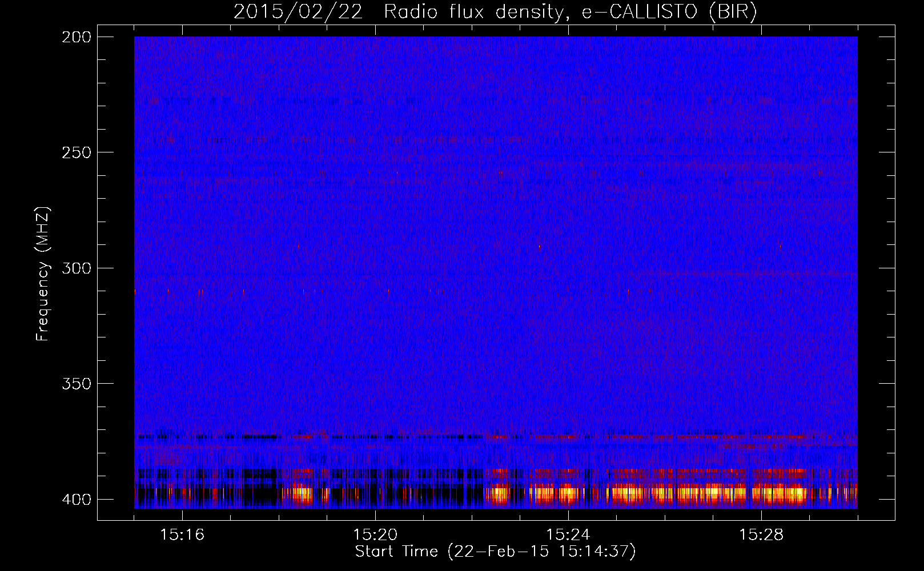Image resolution: width=924 pixels, height=571 pixels.
Task: Click the "Frequency (MHZ)" y-axis label
Action: pyautogui.click(x=43, y=274)
